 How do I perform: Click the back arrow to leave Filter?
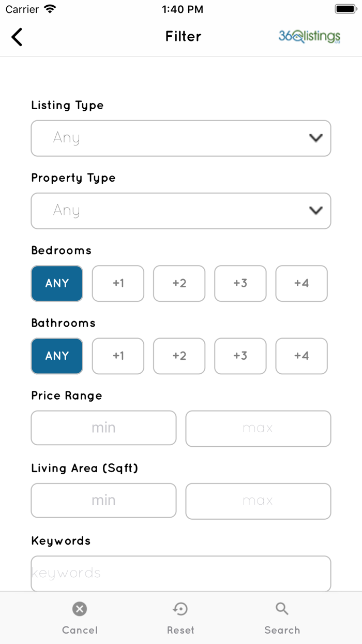(x=17, y=37)
